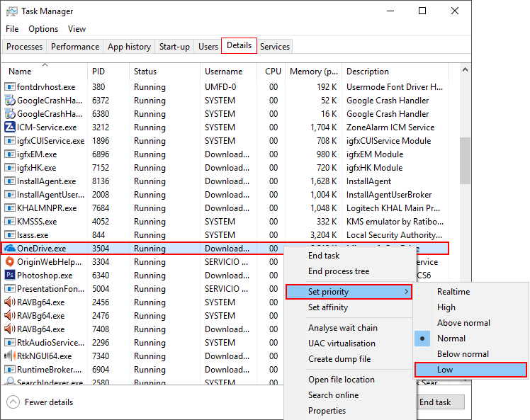Sort by the PID column header
The image size is (530, 420).
[x=108, y=72]
